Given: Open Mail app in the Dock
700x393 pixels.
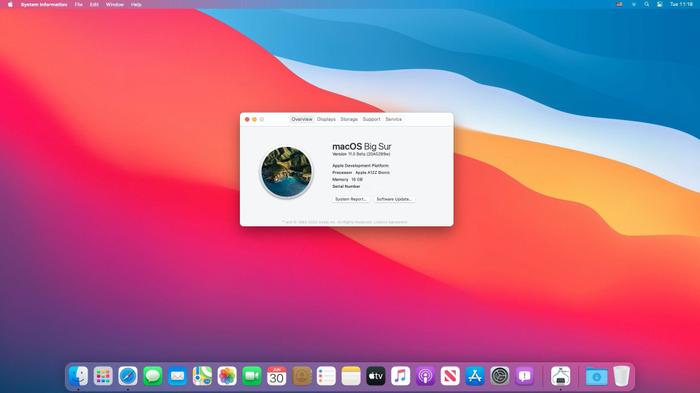Looking at the screenshot, I should pyautogui.click(x=177, y=376).
